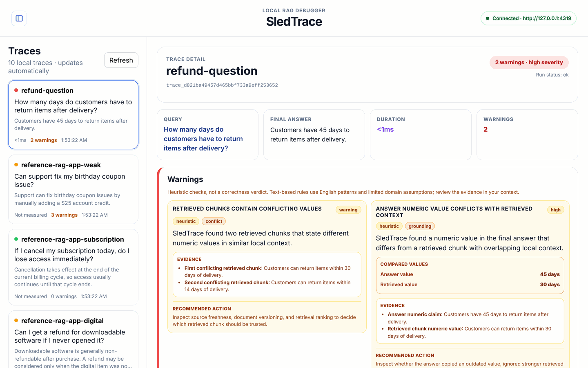Select the refund-question trace card

(x=73, y=114)
